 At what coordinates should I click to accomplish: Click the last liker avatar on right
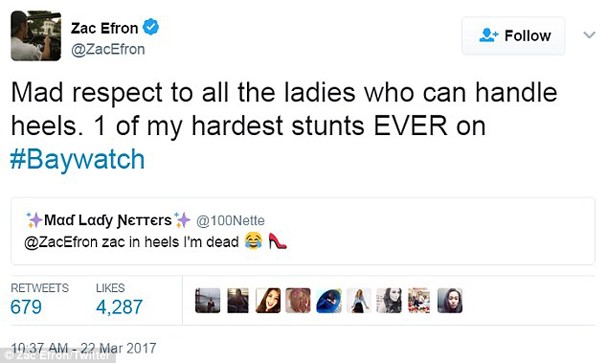click(x=450, y=300)
